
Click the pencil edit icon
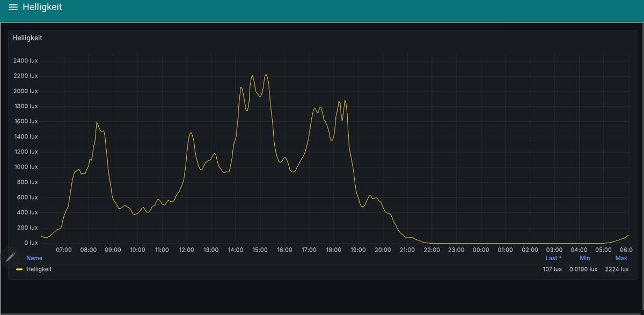[10, 258]
